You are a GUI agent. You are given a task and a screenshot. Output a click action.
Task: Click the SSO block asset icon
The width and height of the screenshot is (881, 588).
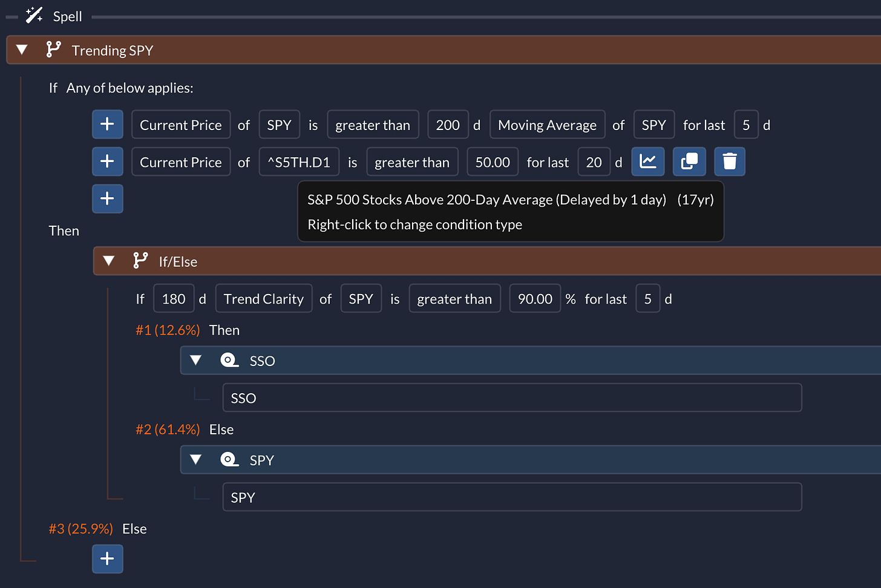tap(229, 360)
